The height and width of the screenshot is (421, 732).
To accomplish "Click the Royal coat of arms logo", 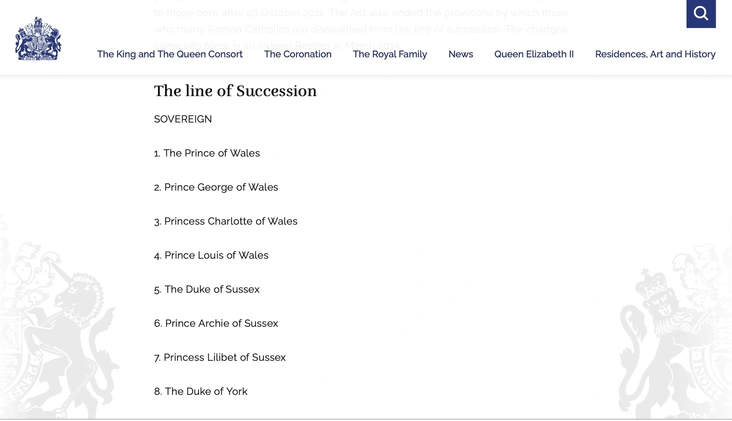I will pyautogui.click(x=38, y=39).
